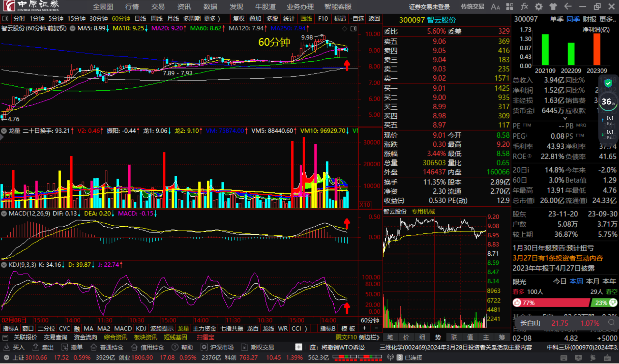
Task: Toggle the MA indicator circle beside 智云股份
Action: pyautogui.click(x=73, y=28)
